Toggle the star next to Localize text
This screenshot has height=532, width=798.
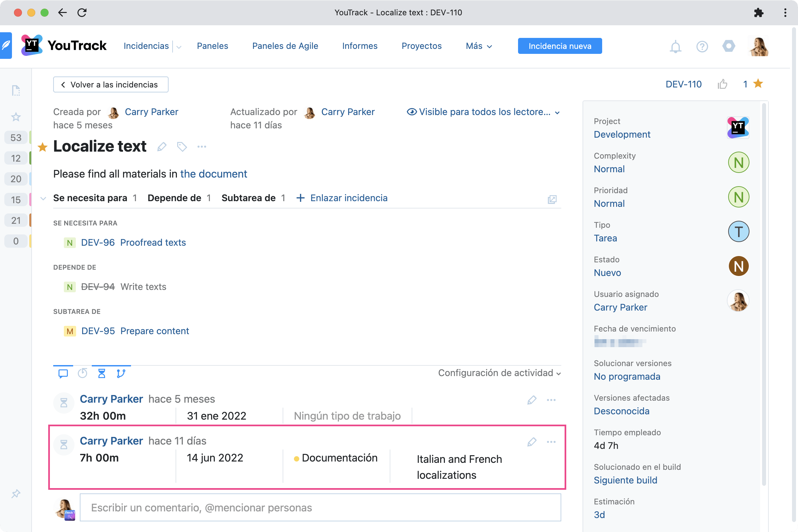point(43,147)
